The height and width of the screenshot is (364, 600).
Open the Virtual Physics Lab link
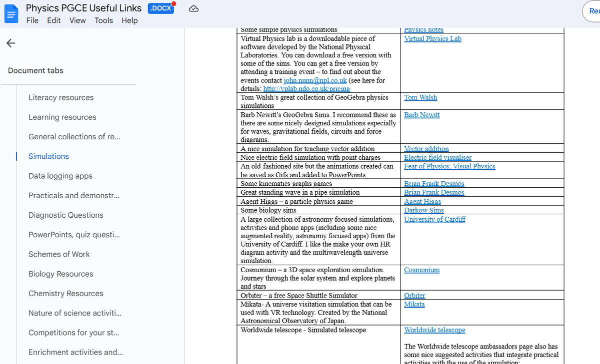point(432,38)
